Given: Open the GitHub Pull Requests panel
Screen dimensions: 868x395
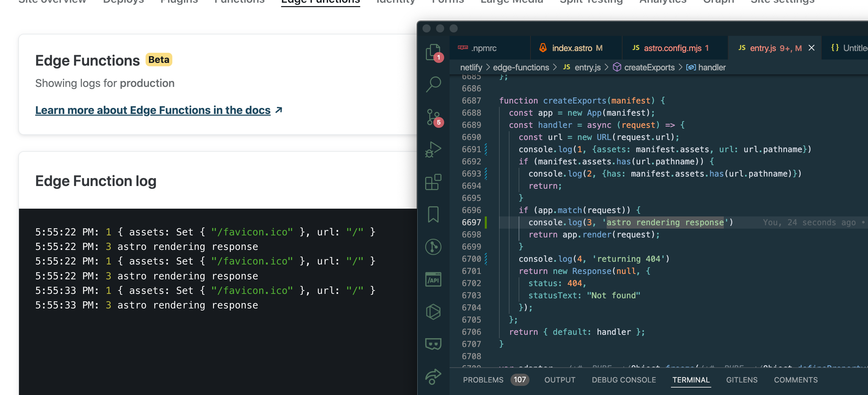Looking at the screenshot, I should pyautogui.click(x=433, y=247).
